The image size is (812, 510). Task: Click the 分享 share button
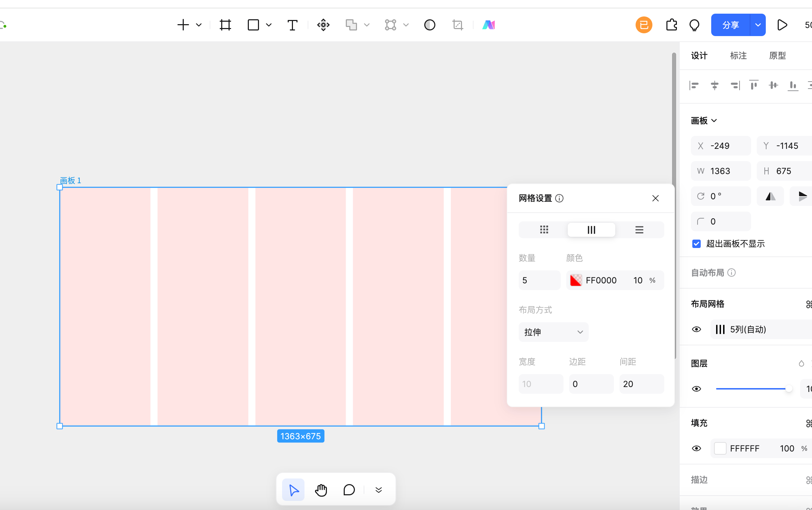(x=731, y=25)
